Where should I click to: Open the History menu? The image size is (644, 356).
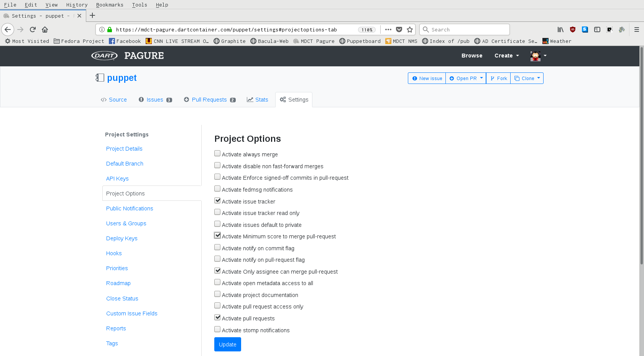[77, 5]
